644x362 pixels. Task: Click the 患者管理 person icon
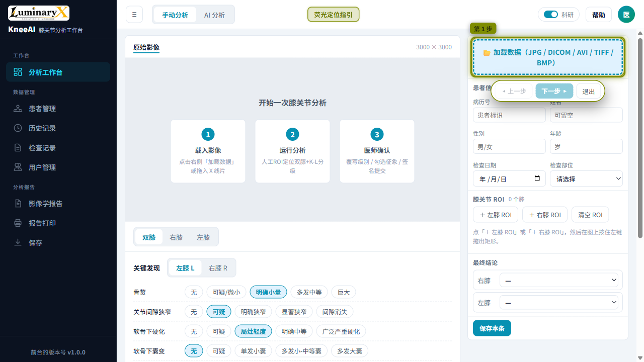coord(18,109)
